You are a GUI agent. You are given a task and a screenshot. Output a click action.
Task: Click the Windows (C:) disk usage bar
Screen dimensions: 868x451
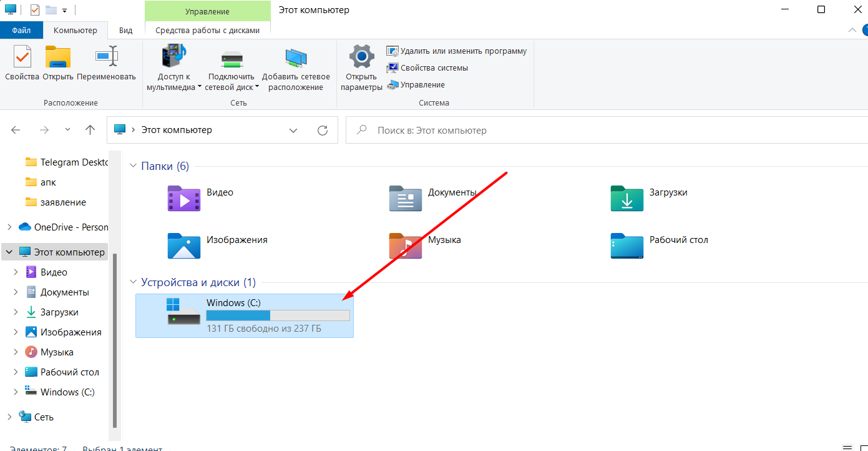click(278, 315)
